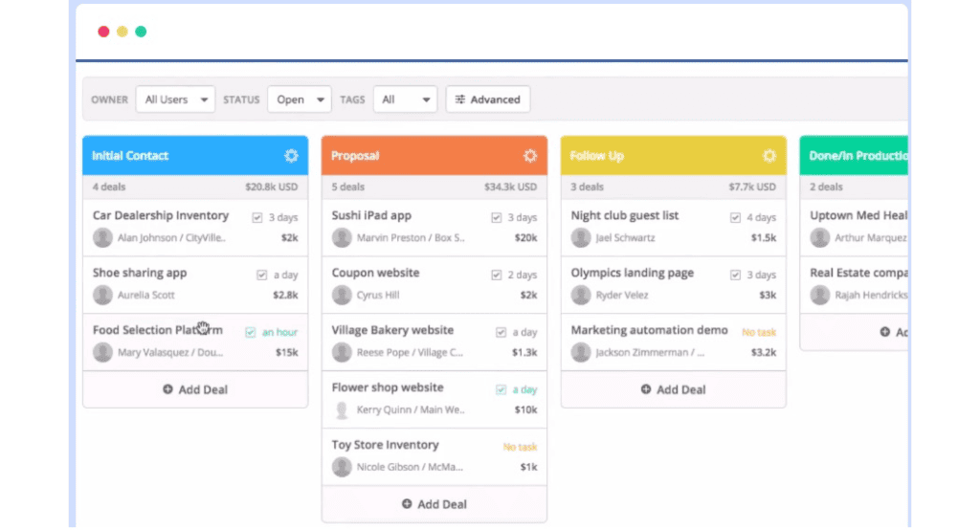Open the Status Open dropdown
Viewport: 980px width, 530px height.
300,99
